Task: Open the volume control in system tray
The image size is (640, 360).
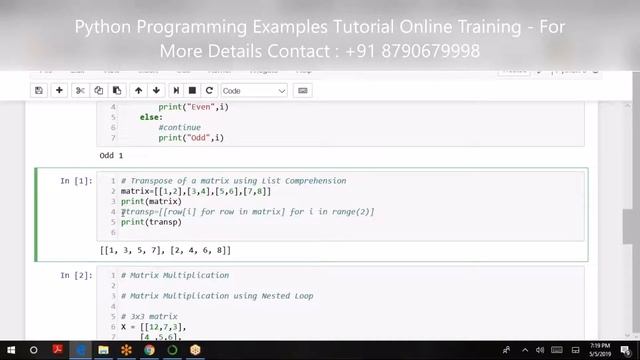Action: point(540,350)
